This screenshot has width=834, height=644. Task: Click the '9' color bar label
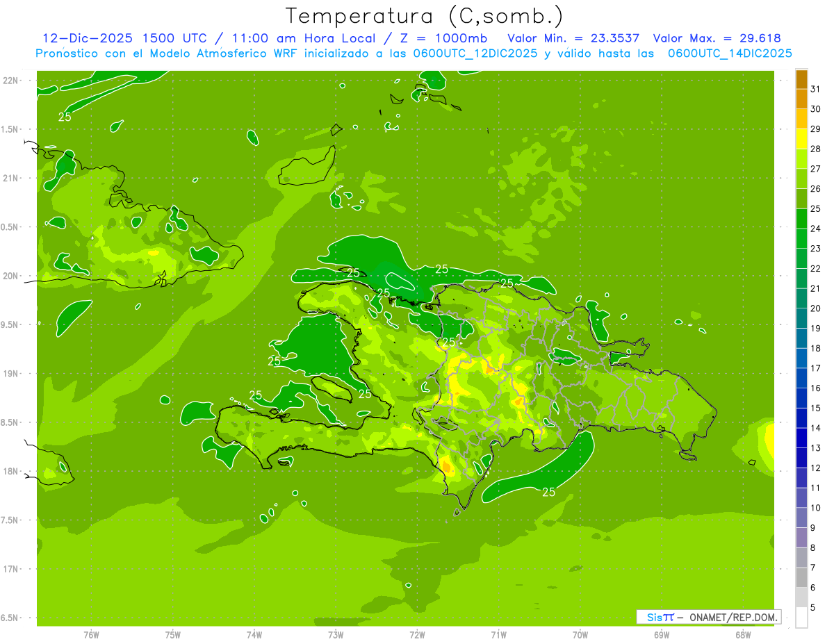click(812, 528)
